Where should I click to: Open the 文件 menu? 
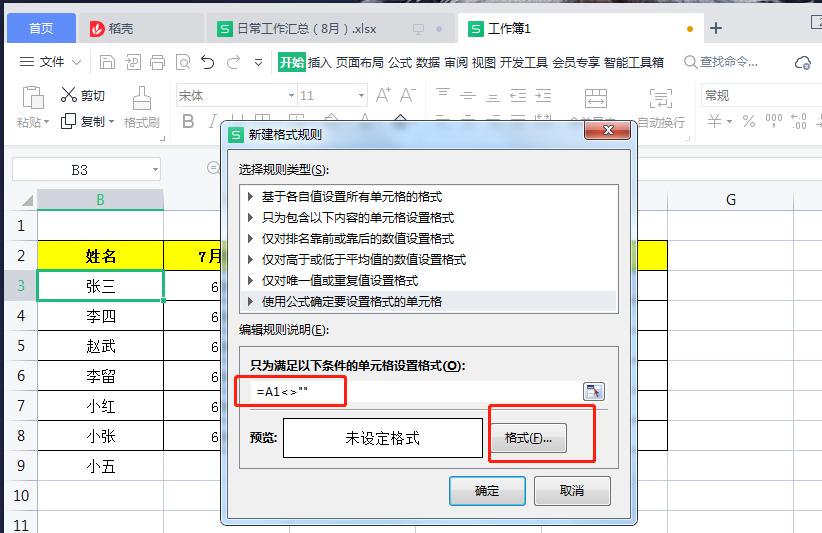point(50,62)
